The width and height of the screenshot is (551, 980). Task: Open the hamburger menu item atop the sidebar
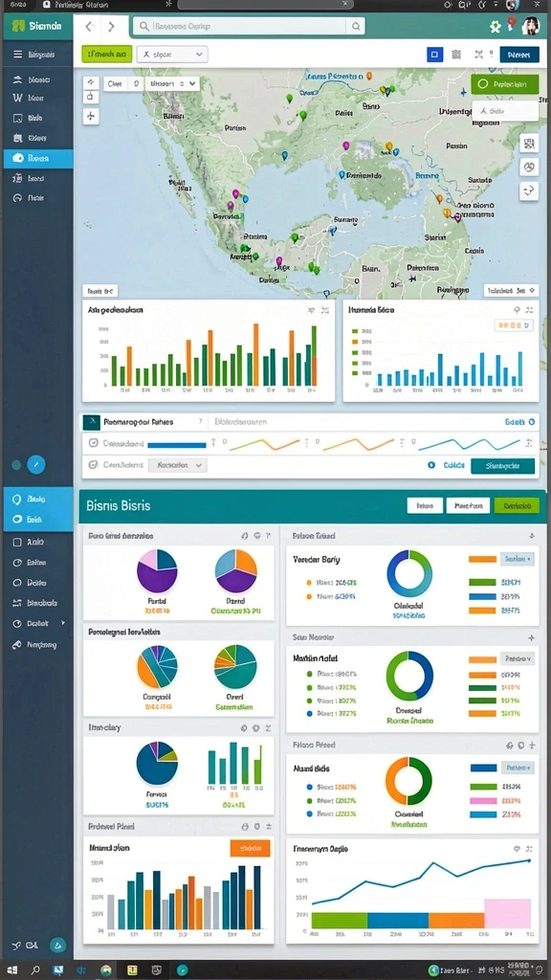coord(38,55)
